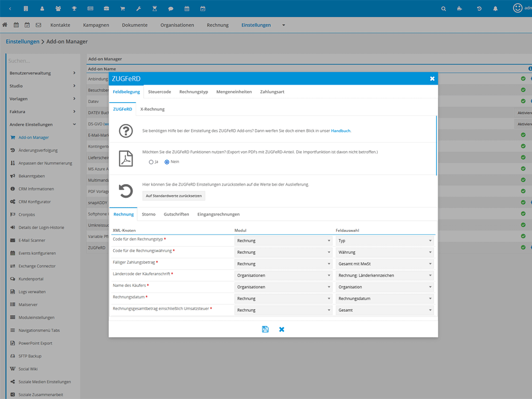The width and height of the screenshot is (532, 399).
Task: Open the shopping cart icon in top bar
Action: tap(122, 9)
